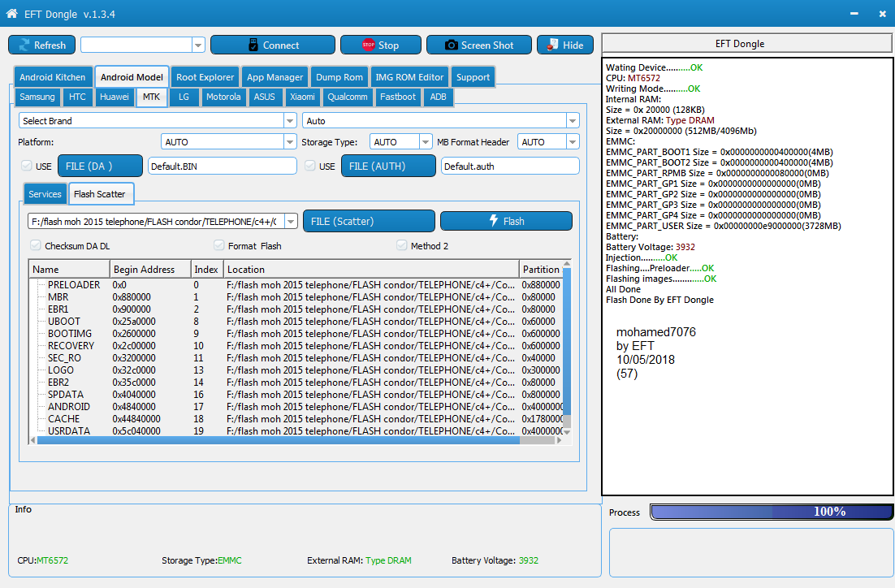Toggle the USE checkbox for FILE (AUTH)
This screenshot has width=895, height=588.
(310, 166)
